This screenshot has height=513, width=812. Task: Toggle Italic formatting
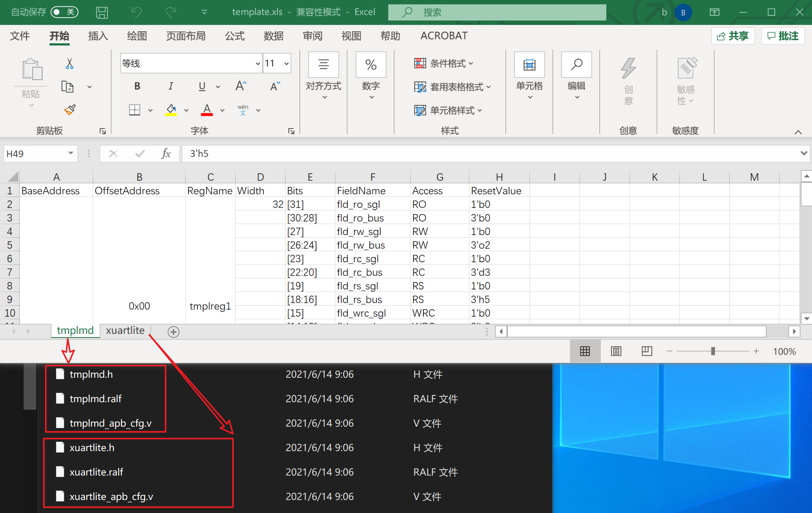click(170, 86)
